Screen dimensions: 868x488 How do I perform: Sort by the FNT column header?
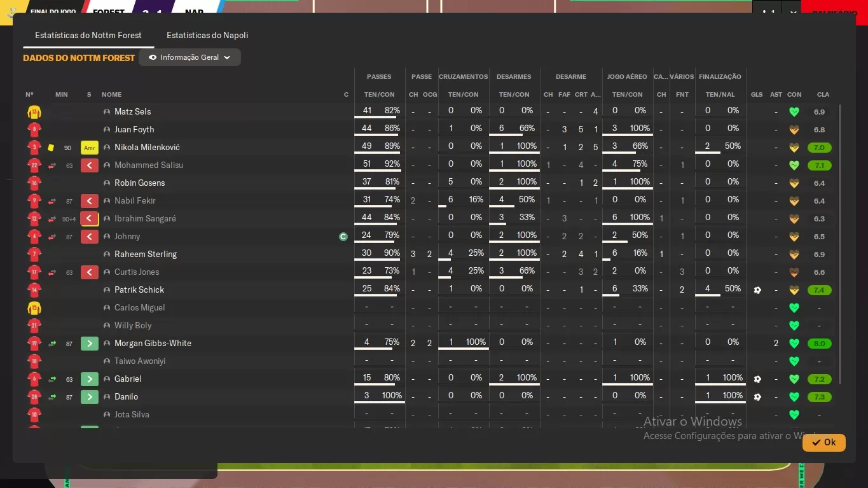point(682,95)
